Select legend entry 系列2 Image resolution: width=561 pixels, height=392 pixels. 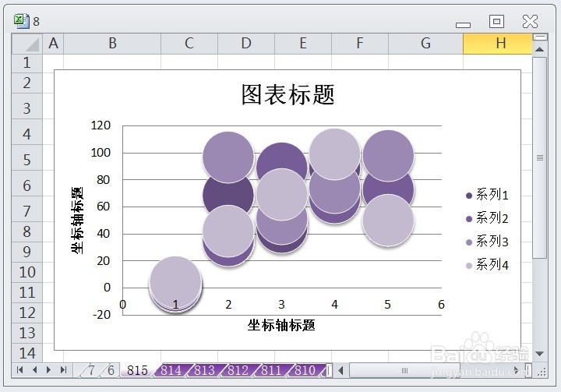tap(487, 218)
